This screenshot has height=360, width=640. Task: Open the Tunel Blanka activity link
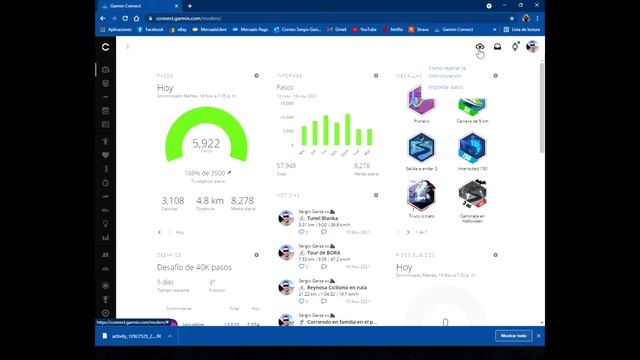pos(322,218)
